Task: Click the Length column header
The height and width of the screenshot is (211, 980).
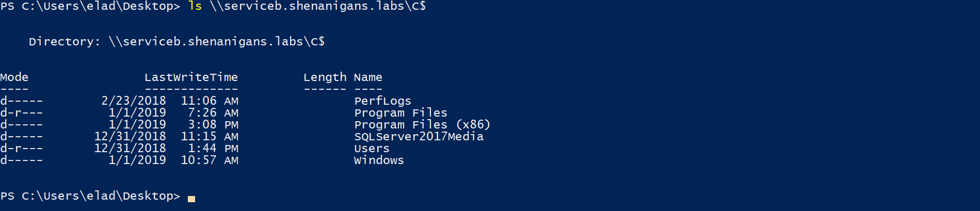Action: [325, 77]
